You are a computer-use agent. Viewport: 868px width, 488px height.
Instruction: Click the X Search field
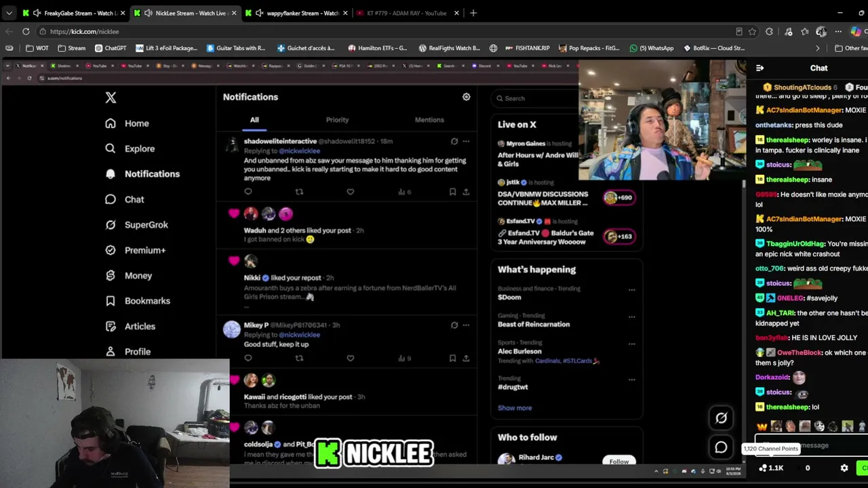click(536, 98)
